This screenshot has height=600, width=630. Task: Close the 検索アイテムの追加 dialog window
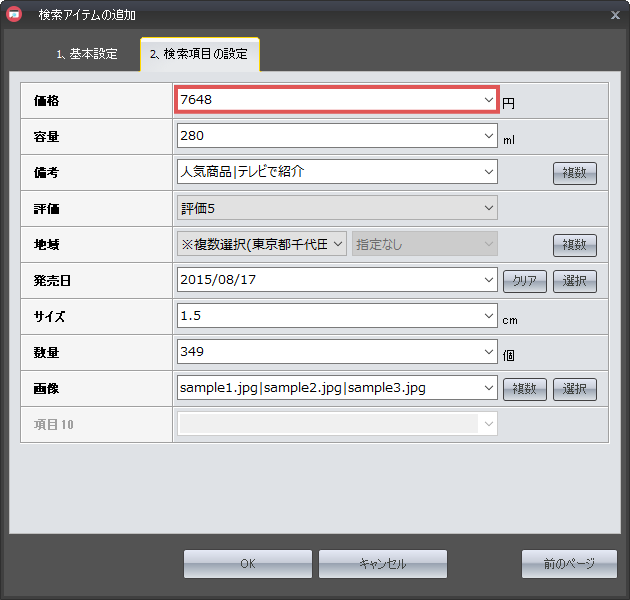(x=614, y=15)
